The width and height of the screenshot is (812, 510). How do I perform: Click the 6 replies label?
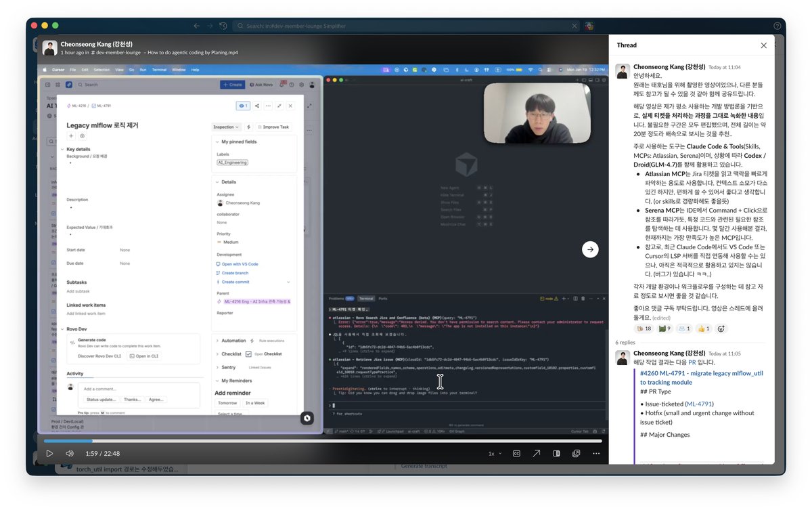coord(625,343)
